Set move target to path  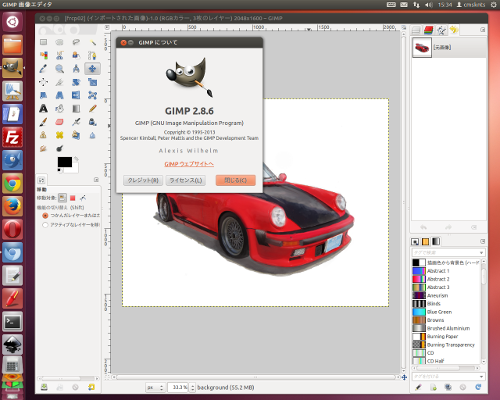click(x=83, y=198)
